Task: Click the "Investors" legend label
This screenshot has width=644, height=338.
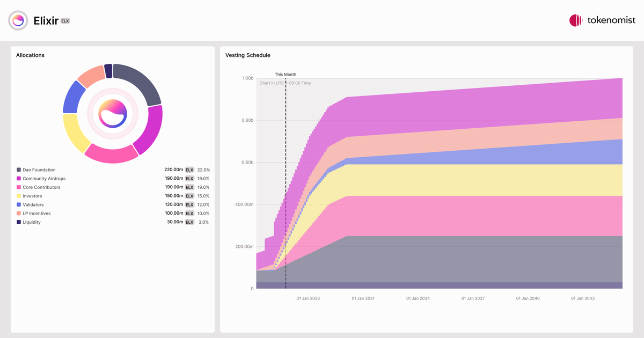Action: pos(32,196)
